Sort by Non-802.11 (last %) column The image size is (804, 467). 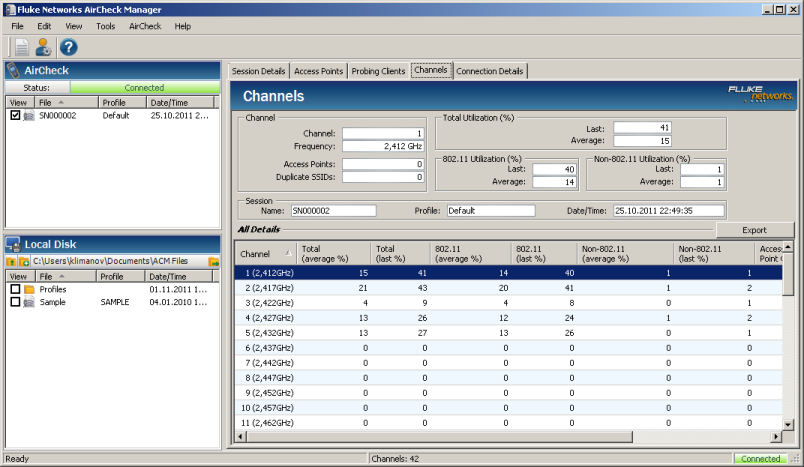point(714,254)
